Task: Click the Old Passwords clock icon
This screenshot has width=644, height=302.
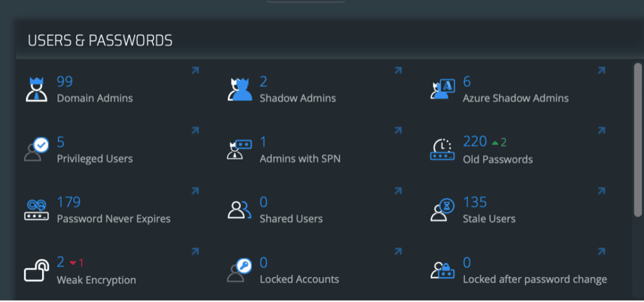Action: [442, 150]
